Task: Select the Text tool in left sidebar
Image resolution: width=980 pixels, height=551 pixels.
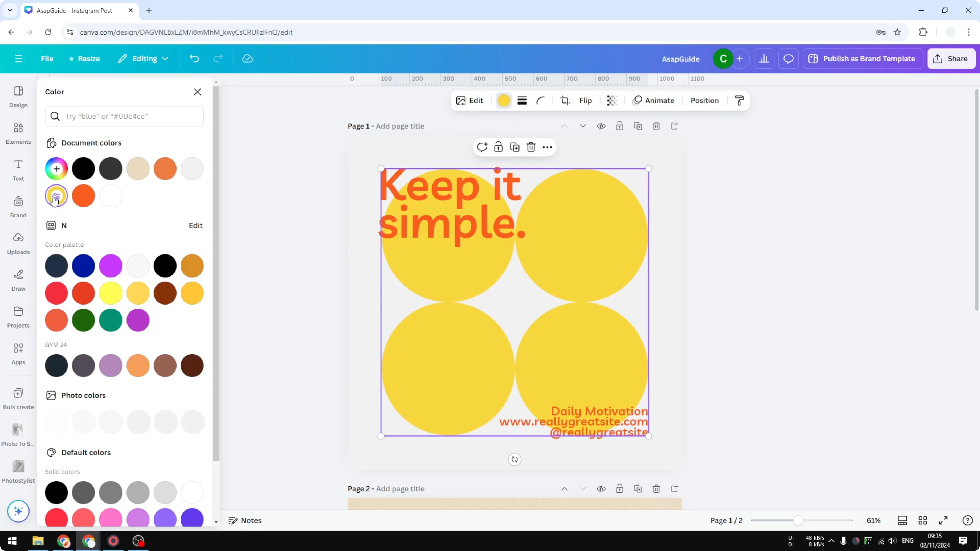Action: click(18, 170)
